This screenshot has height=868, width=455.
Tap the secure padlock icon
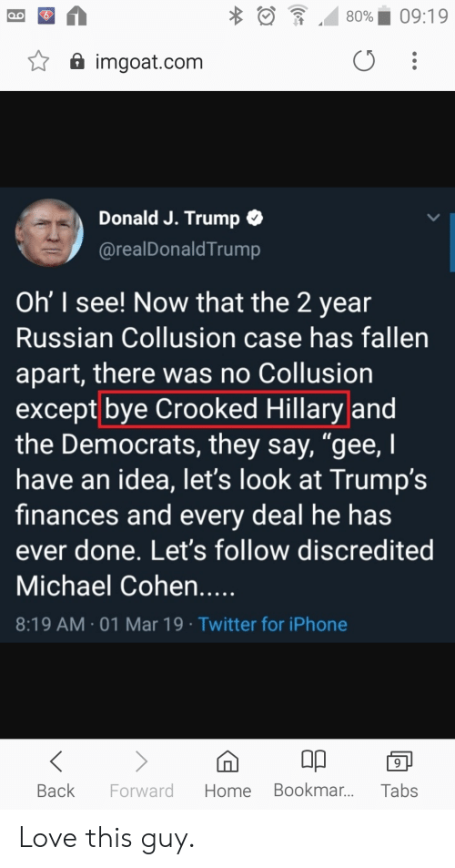pyautogui.click(x=78, y=61)
